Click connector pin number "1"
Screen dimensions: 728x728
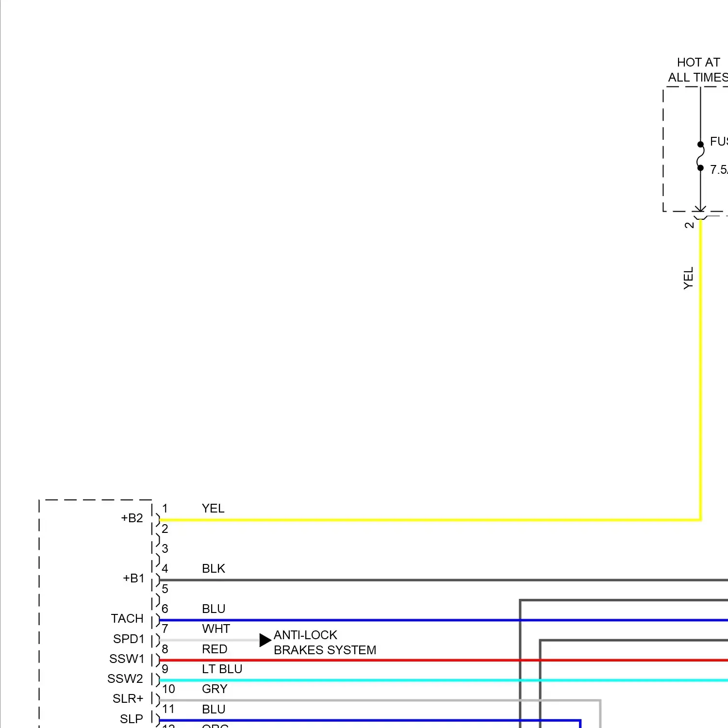pyautogui.click(x=165, y=508)
